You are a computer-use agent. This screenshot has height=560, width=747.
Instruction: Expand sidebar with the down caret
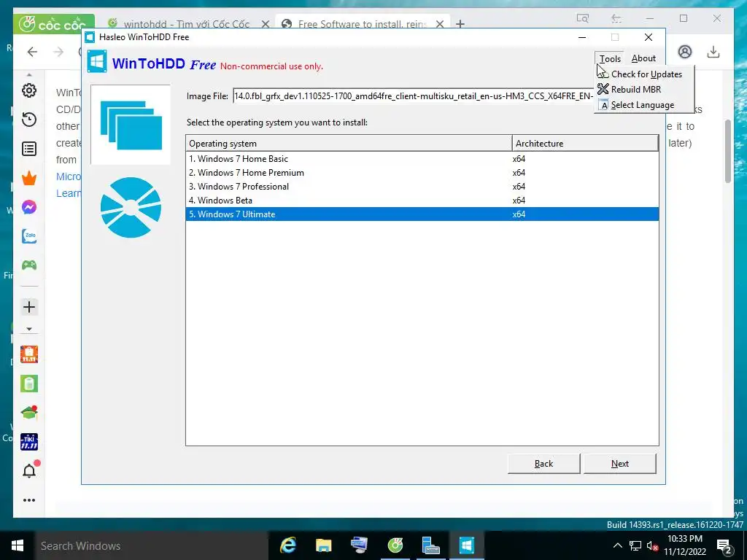coord(29,329)
